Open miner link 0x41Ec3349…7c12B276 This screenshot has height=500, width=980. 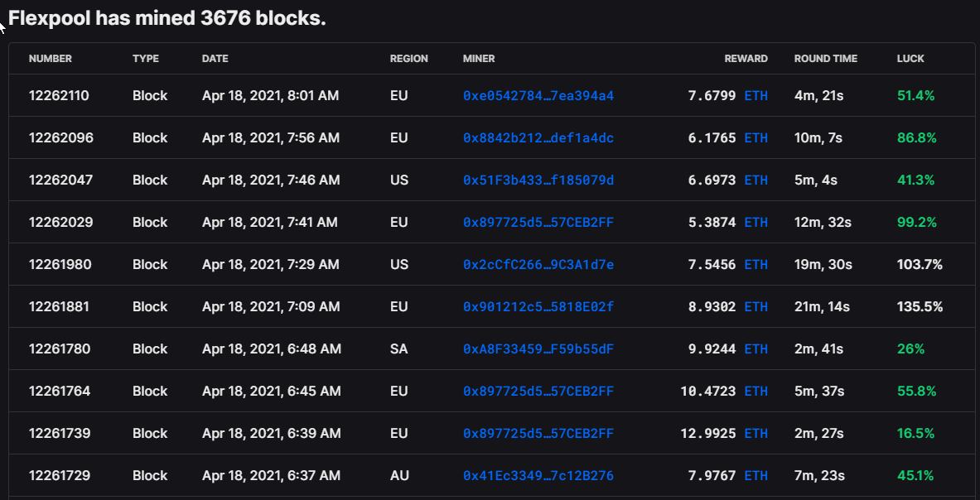[538, 476]
